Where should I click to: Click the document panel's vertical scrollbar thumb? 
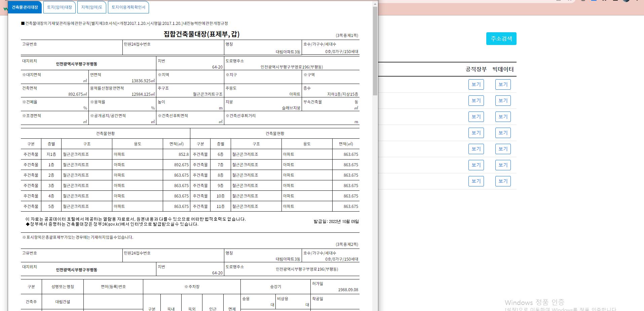point(375,50)
